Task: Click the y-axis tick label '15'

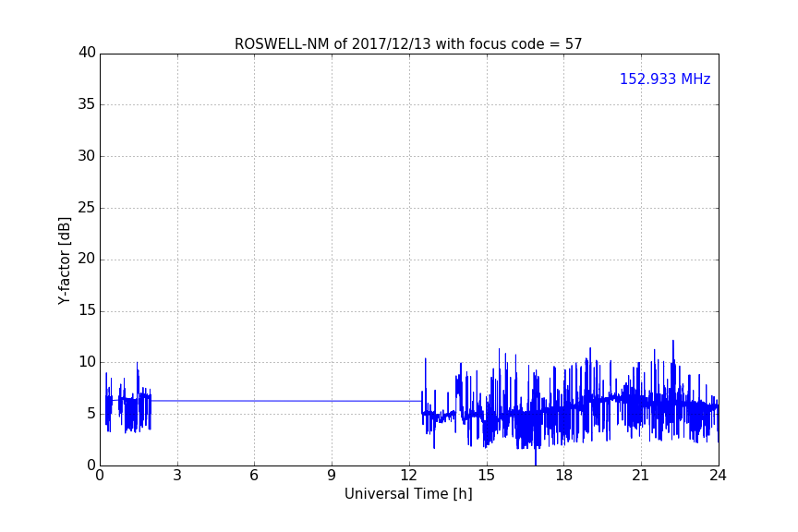Action: (x=87, y=310)
